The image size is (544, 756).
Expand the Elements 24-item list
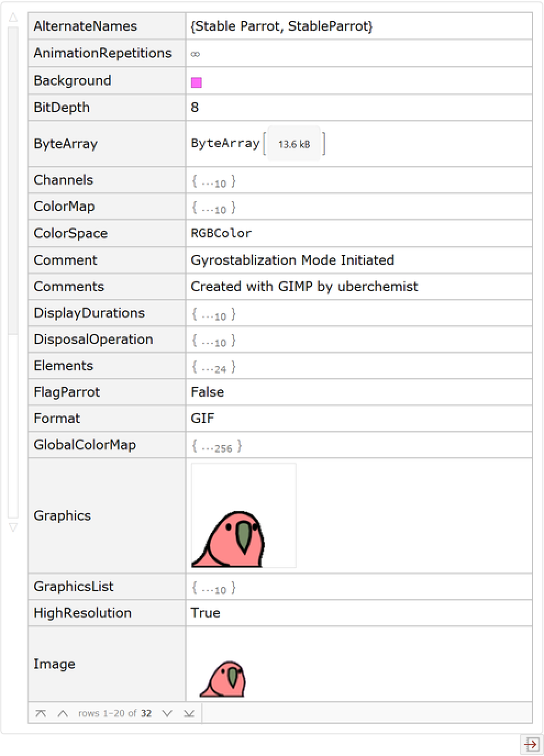tap(214, 367)
